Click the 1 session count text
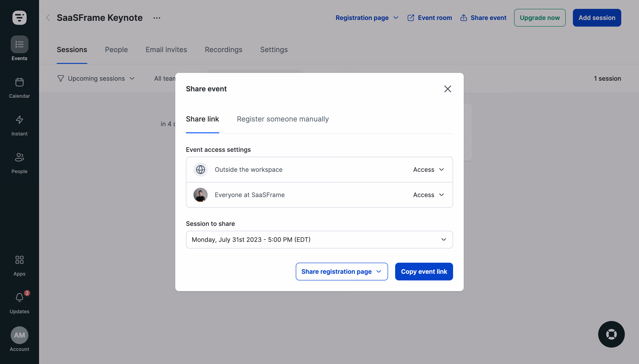The width and height of the screenshot is (639, 364). (607, 78)
